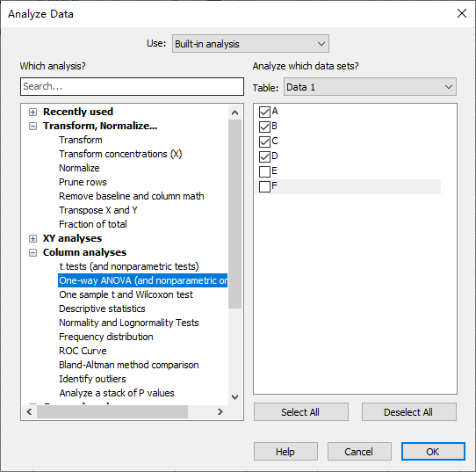Screen dimensions: 476x472
Task: Click the horizontal scrollbar thumb
Action: (x=112, y=412)
